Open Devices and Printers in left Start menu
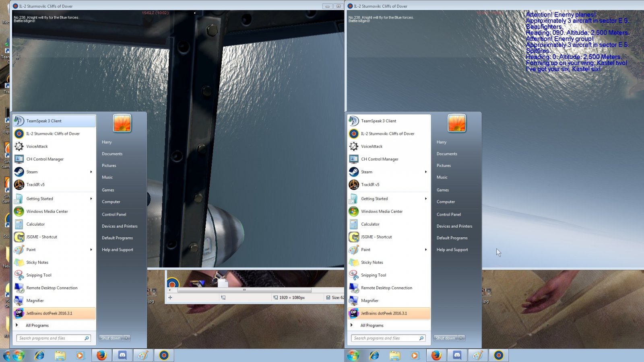This screenshot has width=644, height=362. point(120,226)
